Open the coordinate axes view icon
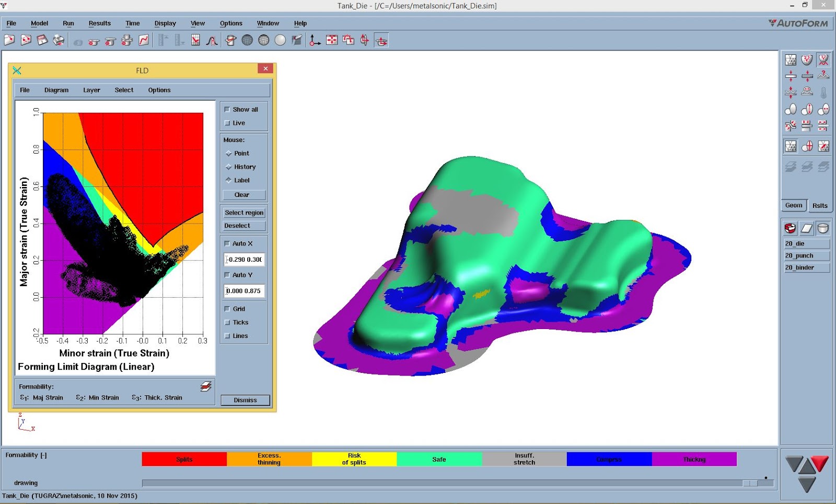Screen dimensions: 836x504 coord(313,40)
